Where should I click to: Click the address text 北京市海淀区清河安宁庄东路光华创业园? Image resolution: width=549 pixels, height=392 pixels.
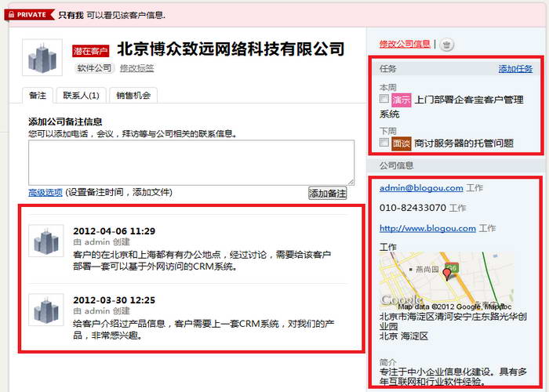453,321
